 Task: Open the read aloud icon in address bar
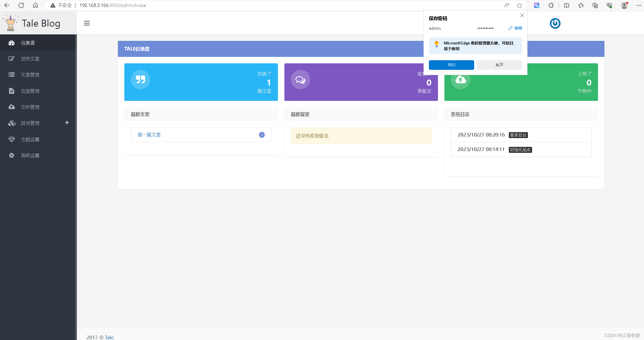pyautogui.click(x=506, y=5)
